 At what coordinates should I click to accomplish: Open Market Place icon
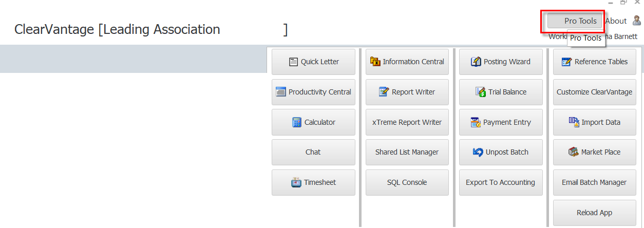click(x=574, y=152)
